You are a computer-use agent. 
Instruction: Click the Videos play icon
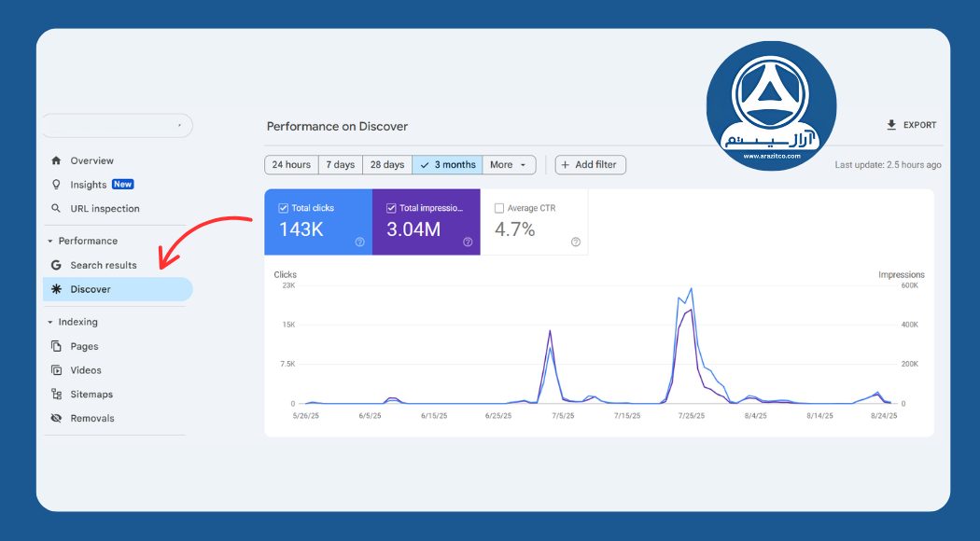[x=57, y=370]
